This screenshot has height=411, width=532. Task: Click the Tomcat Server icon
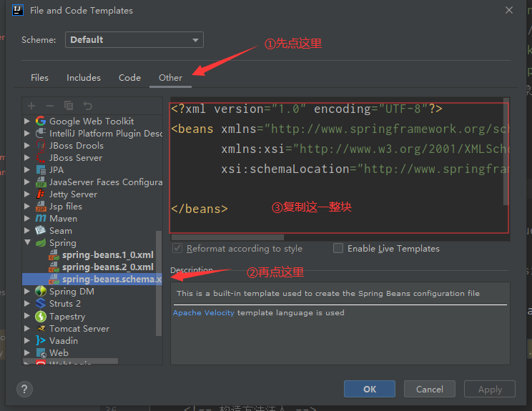(x=41, y=329)
